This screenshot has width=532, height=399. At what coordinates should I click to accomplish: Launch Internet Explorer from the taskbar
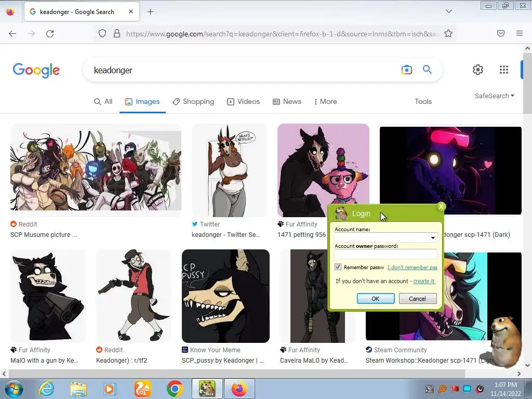46,389
